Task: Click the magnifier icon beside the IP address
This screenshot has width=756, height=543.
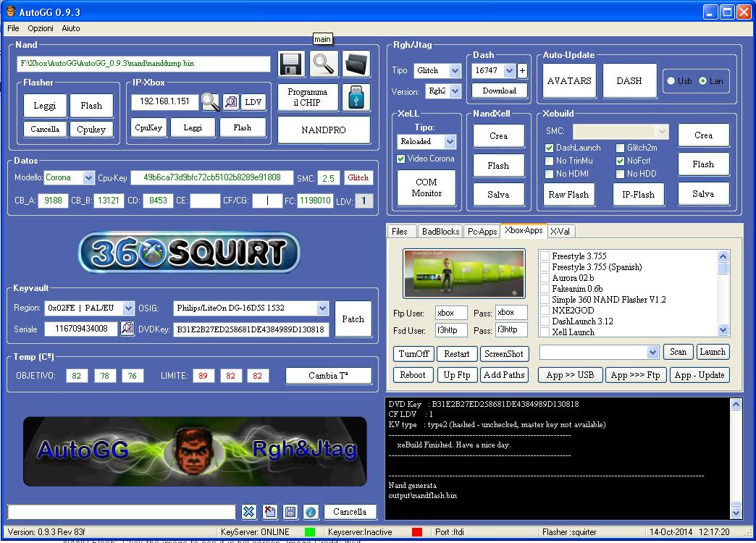Action: tap(210, 102)
